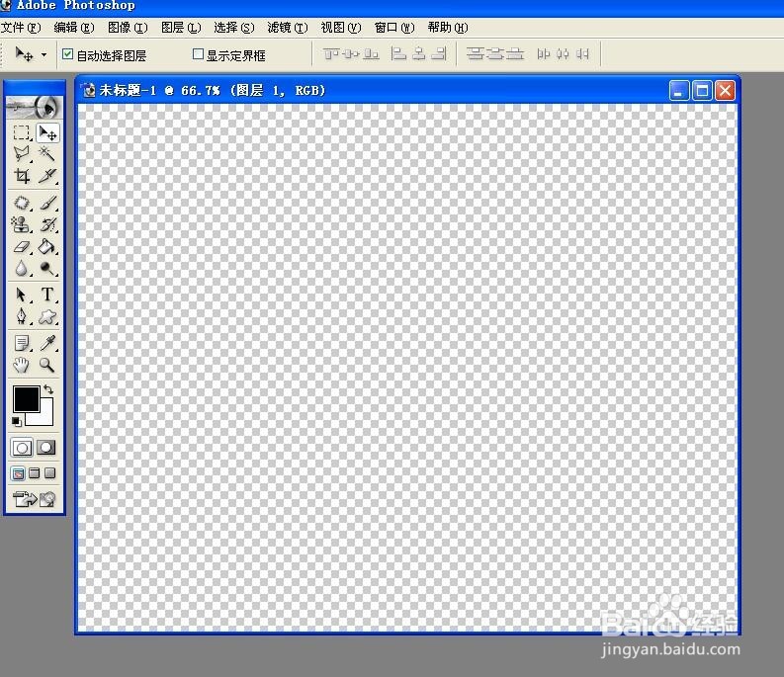Select the Move tool in toolbox
This screenshot has height=677, width=784.
[x=48, y=132]
